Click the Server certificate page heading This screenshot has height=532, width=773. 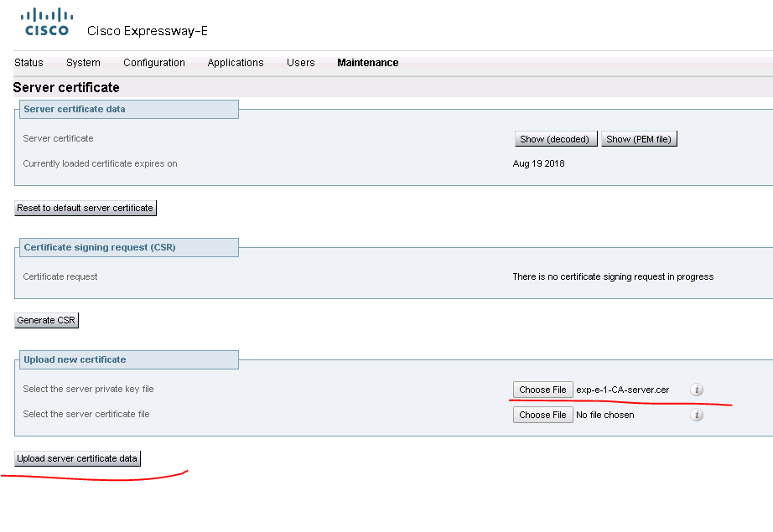(66, 87)
